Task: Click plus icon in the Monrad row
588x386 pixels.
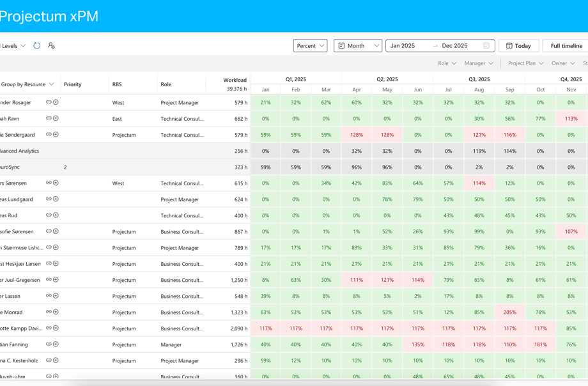Action: 56,312
